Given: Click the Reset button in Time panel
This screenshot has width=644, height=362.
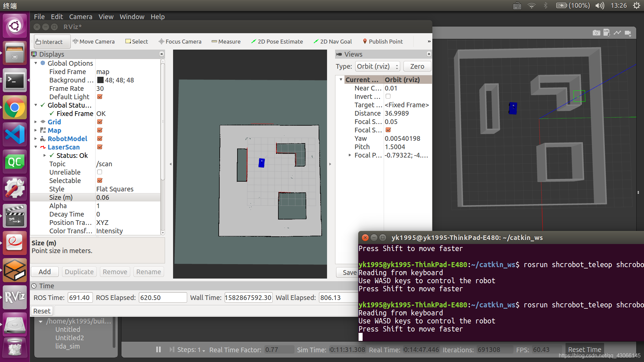Looking at the screenshot, I should click(x=42, y=311).
